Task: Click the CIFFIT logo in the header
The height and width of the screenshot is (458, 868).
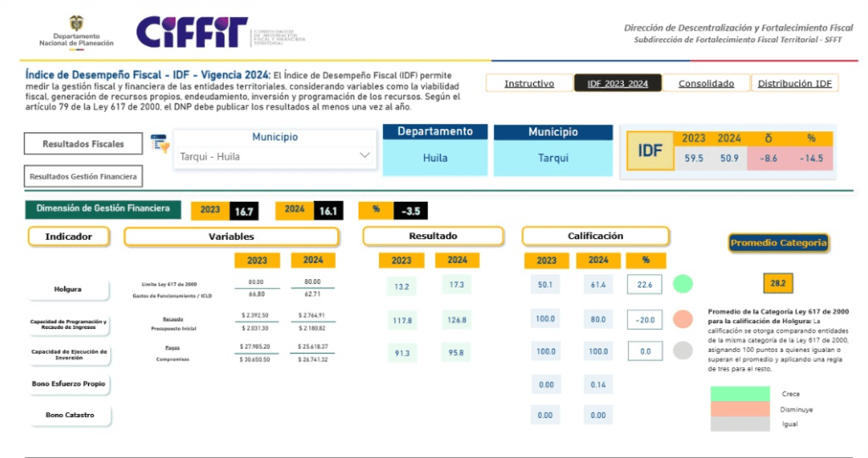Action: pos(192,32)
